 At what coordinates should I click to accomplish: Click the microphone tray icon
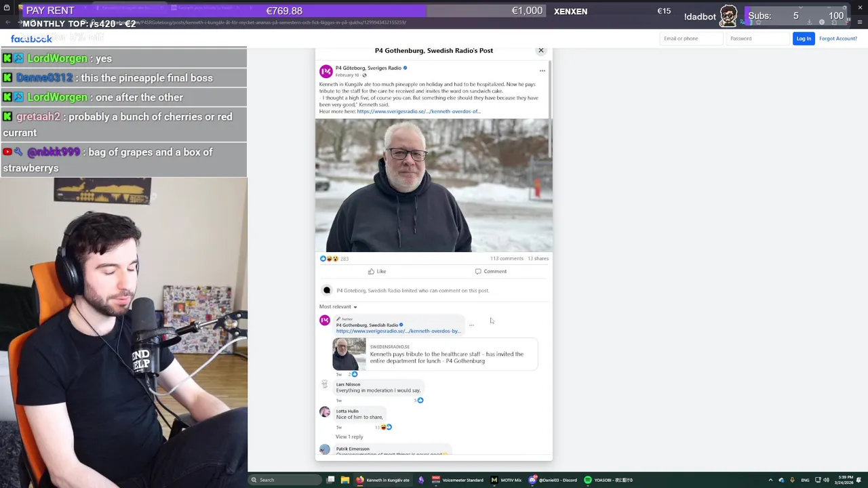tap(791, 480)
